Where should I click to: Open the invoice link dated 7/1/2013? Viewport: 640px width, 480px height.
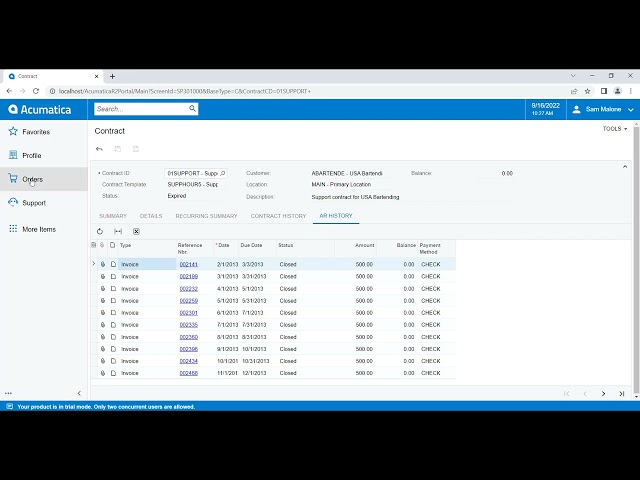tap(189, 325)
